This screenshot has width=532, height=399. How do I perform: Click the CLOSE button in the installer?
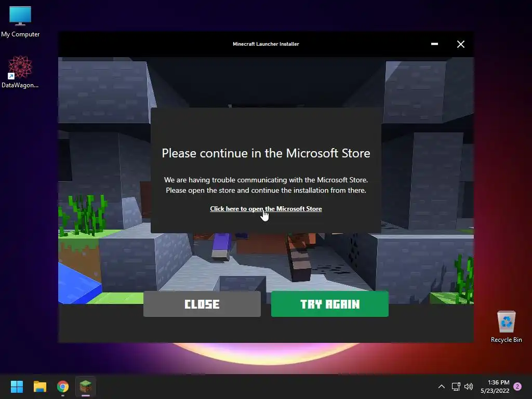tap(202, 303)
